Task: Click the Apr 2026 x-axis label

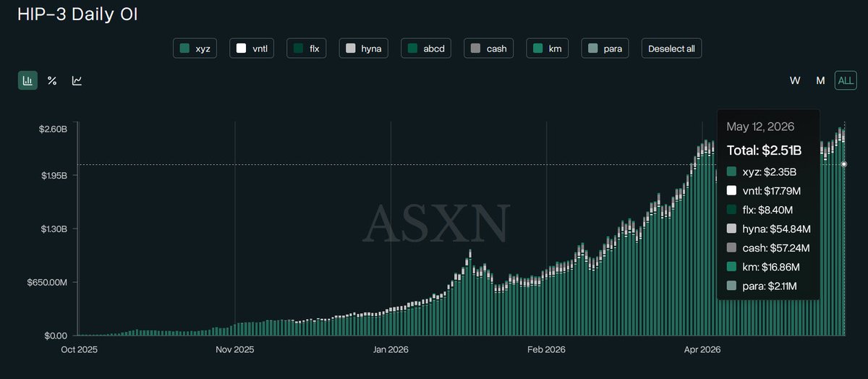Action: pos(702,349)
